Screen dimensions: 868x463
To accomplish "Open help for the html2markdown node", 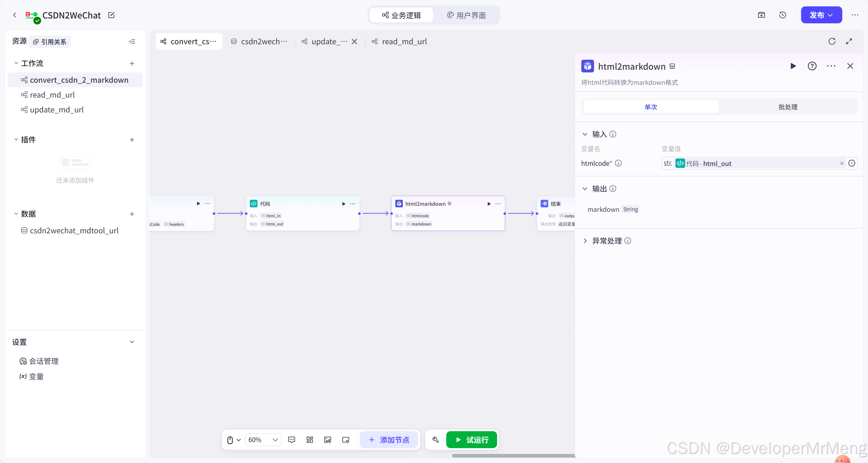I will click(x=812, y=66).
